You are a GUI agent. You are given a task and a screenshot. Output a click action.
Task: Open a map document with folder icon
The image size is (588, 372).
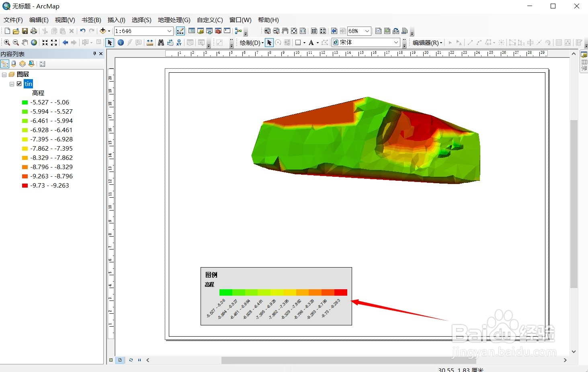tap(16, 31)
